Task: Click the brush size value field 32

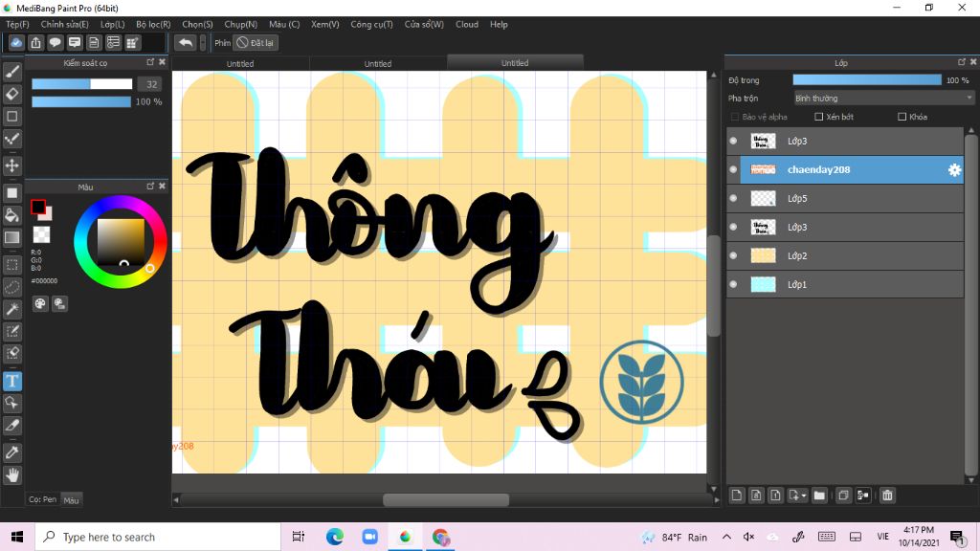Action: pyautogui.click(x=151, y=84)
